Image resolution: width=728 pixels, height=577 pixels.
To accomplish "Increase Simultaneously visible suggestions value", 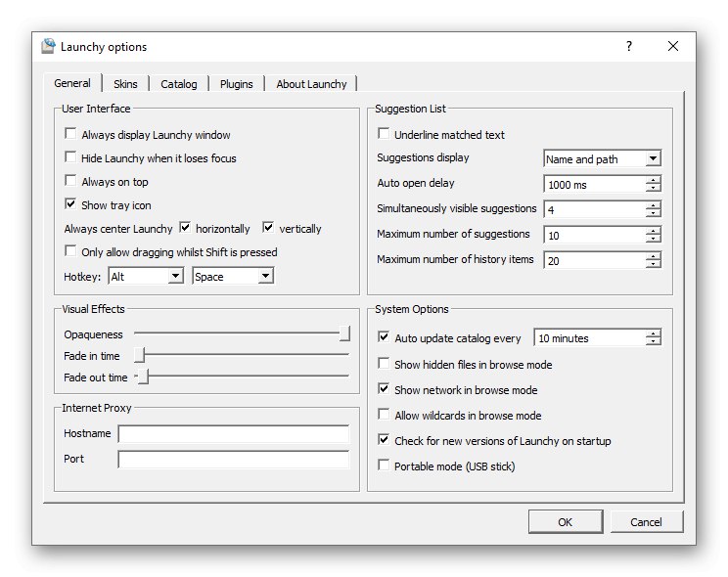I will [653, 205].
